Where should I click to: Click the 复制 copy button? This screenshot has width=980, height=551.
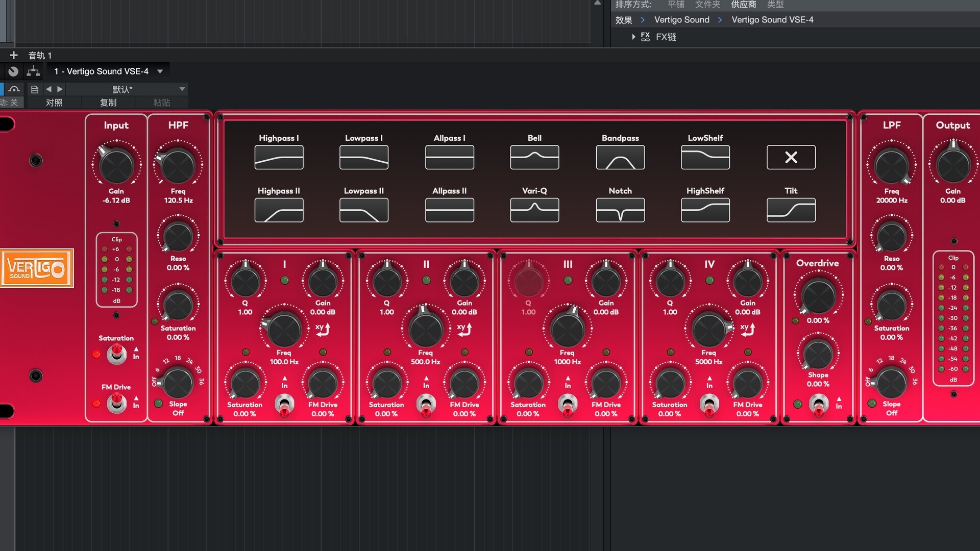pyautogui.click(x=108, y=103)
